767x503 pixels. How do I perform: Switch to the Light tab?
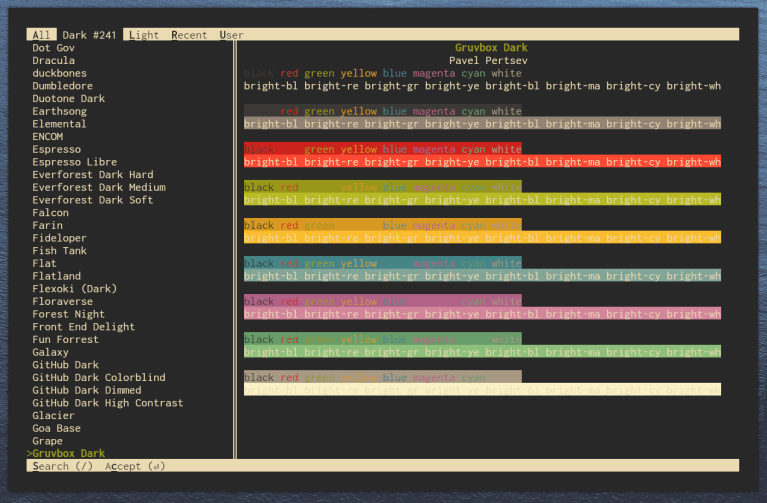click(144, 35)
